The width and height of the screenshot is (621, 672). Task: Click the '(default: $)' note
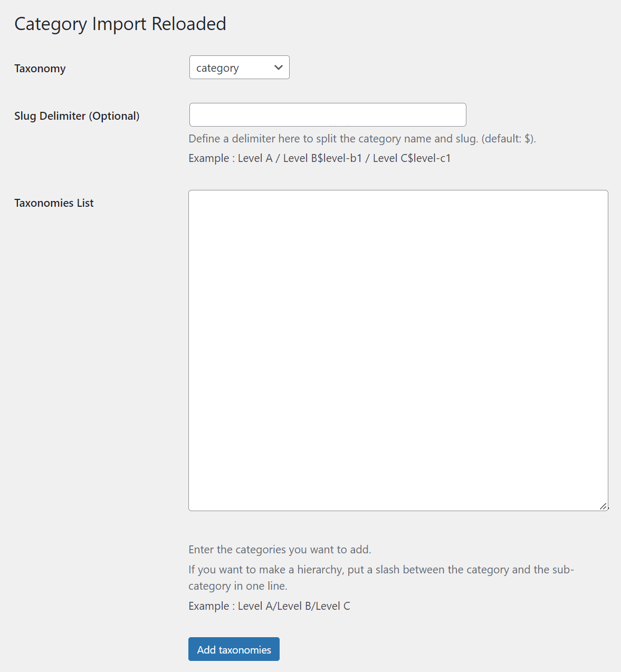509,139
